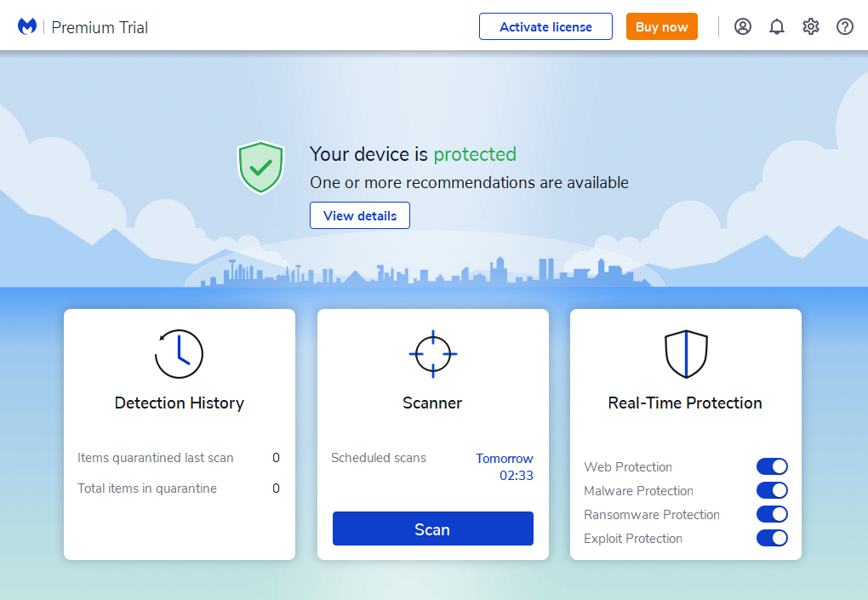Open the Scanner card
This screenshot has width=868, height=600.
432,403
